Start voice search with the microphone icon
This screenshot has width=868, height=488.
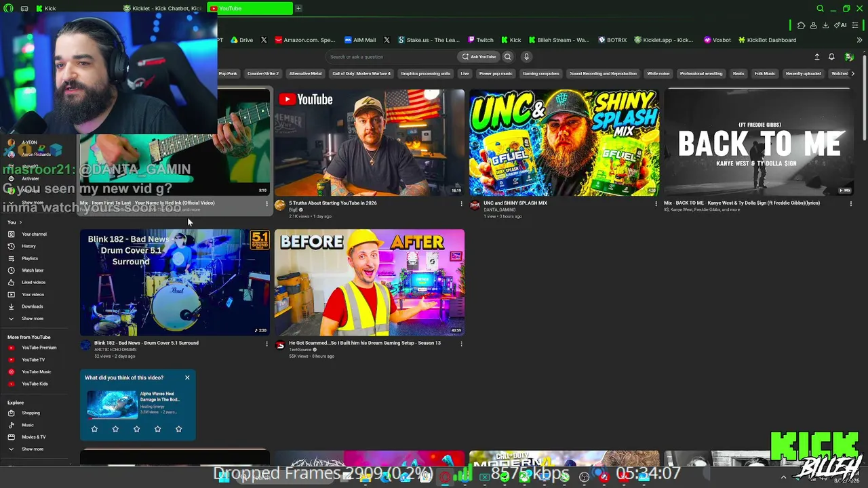point(526,57)
